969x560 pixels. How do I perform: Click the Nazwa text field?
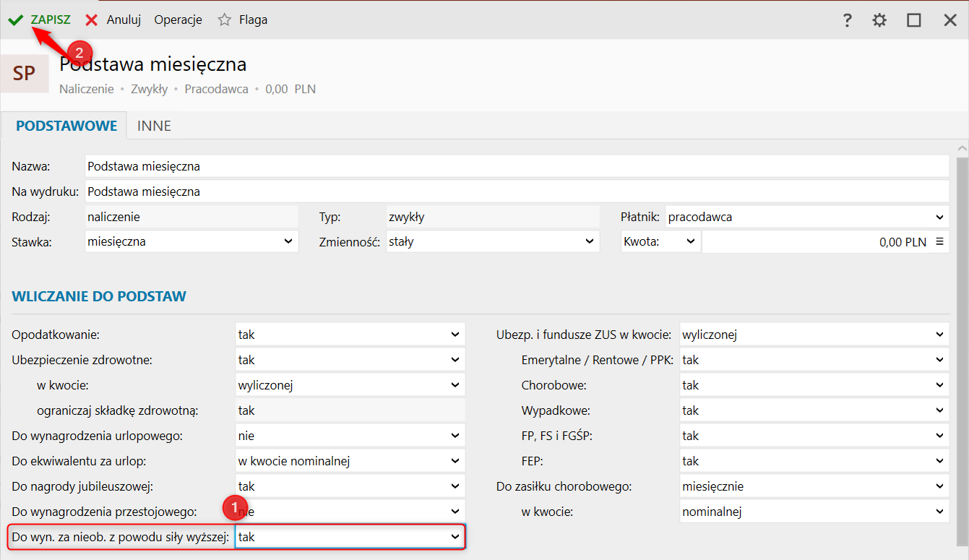click(516, 166)
